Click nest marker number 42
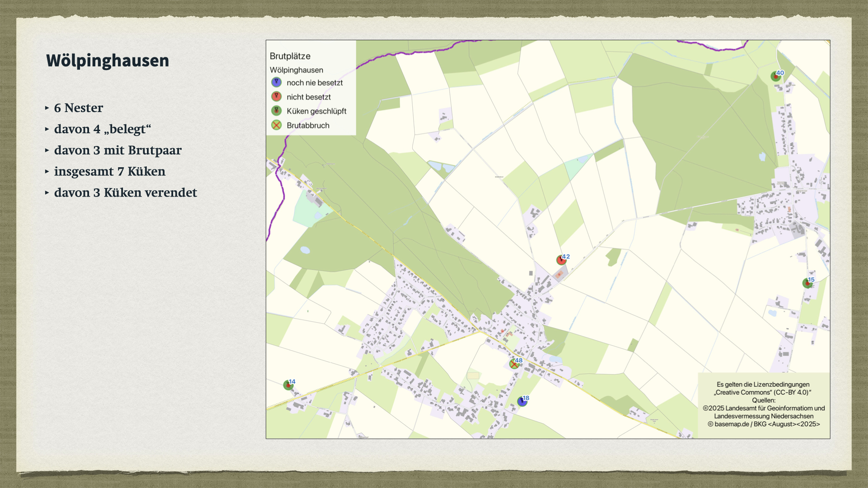The height and width of the screenshot is (488, 868). click(x=561, y=260)
